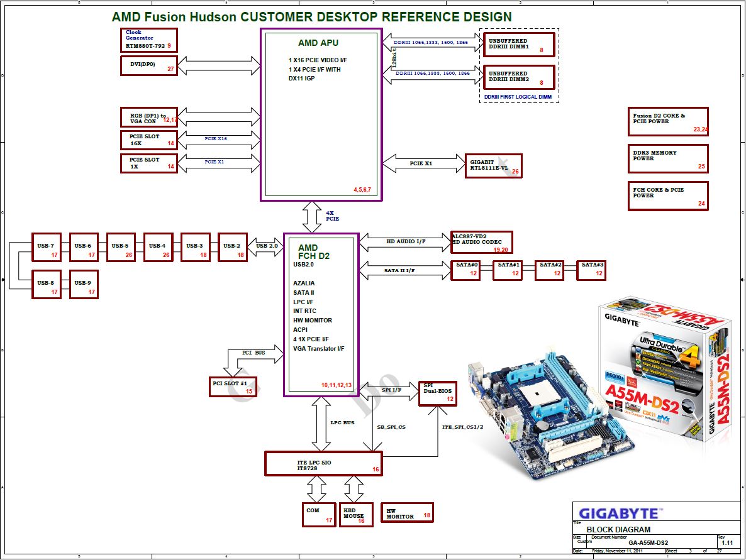
Task: Click the date Friday, November 11, 2011
Action: point(617,551)
